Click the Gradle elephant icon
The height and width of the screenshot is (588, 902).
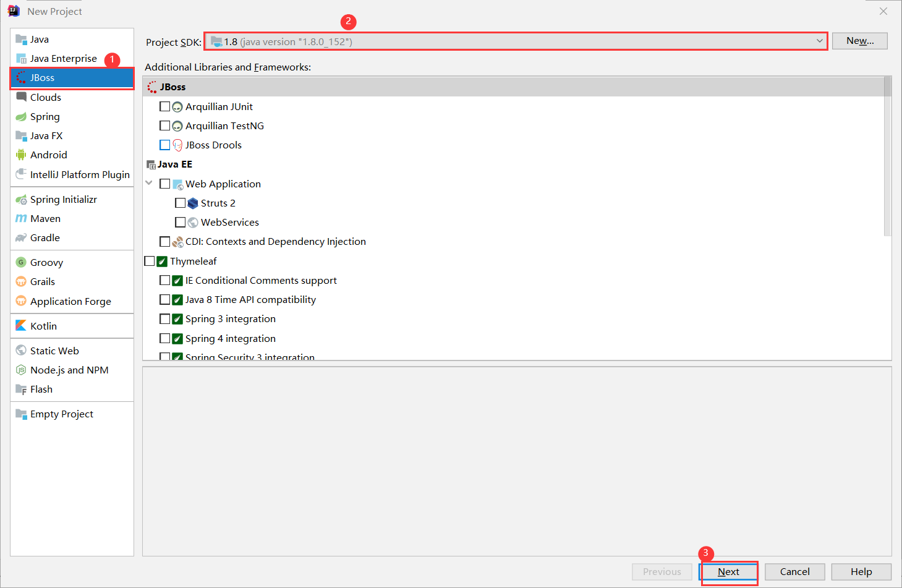coord(21,238)
